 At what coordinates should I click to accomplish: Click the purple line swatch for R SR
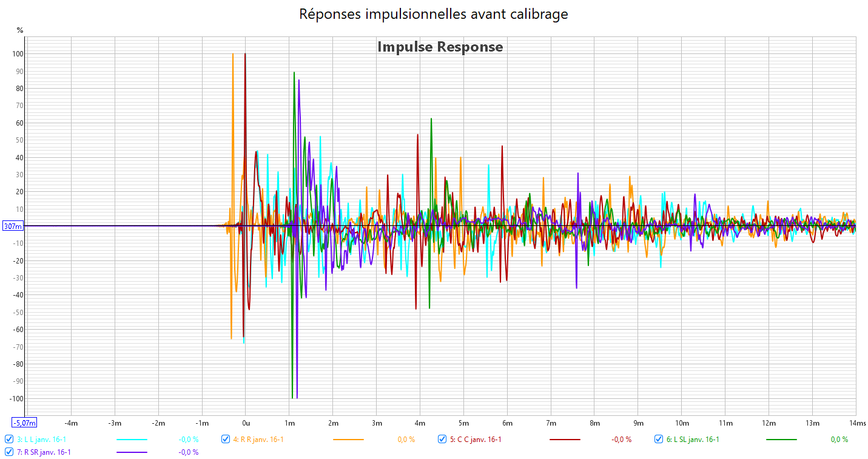point(132,452)
